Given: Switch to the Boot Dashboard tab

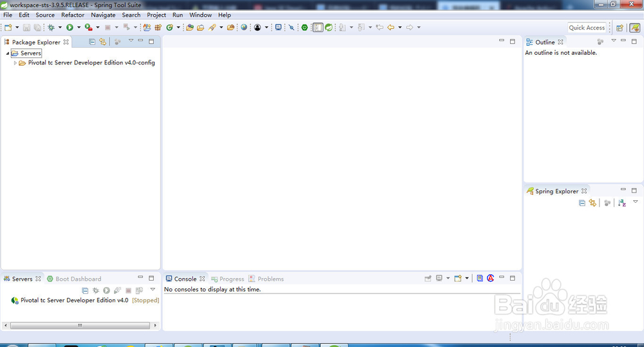Looking at the screenshot, I should 74,279.
